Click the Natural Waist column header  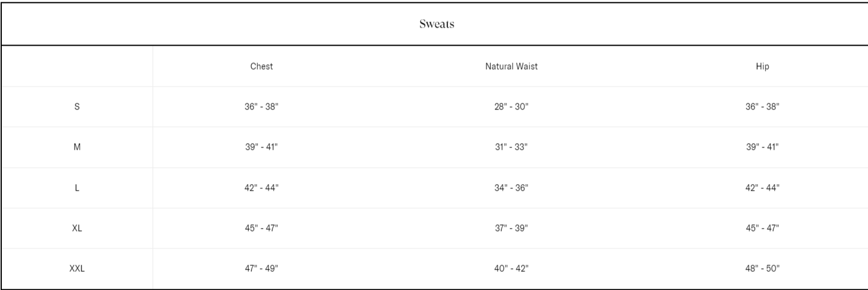(511, 67)
